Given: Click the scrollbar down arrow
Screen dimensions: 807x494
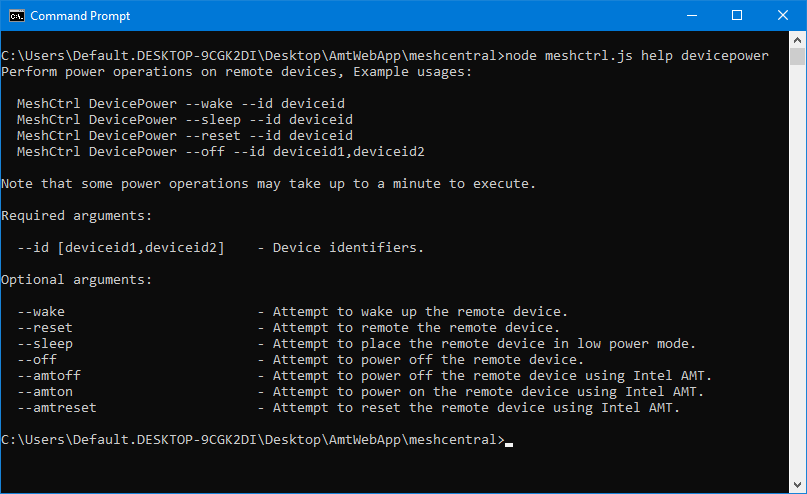Looking at the screenshot, I should 798,485.
